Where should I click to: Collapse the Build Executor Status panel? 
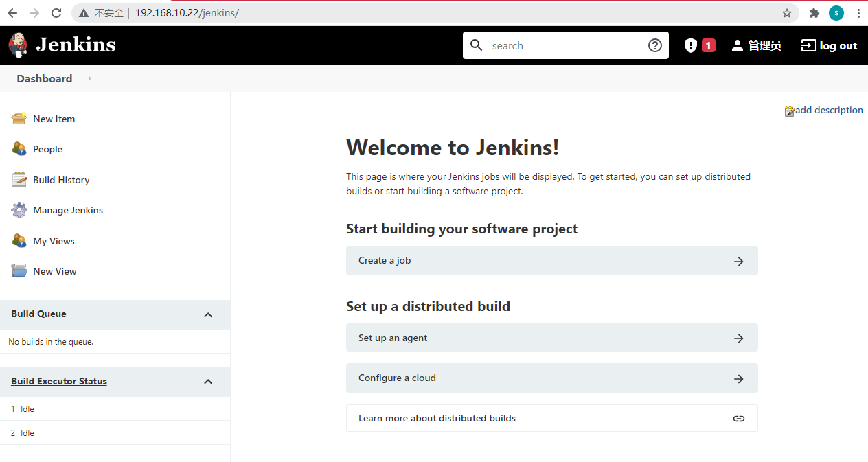[x=208, y=382]
